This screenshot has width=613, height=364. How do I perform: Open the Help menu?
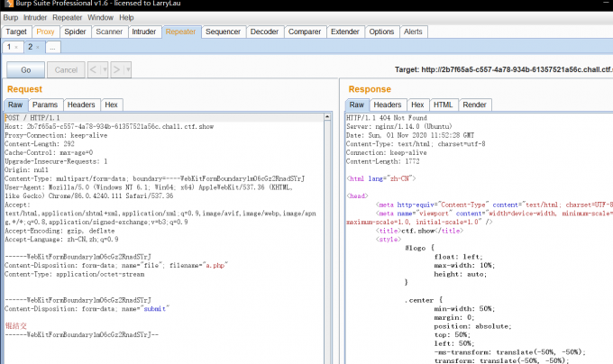click(126, 18)
